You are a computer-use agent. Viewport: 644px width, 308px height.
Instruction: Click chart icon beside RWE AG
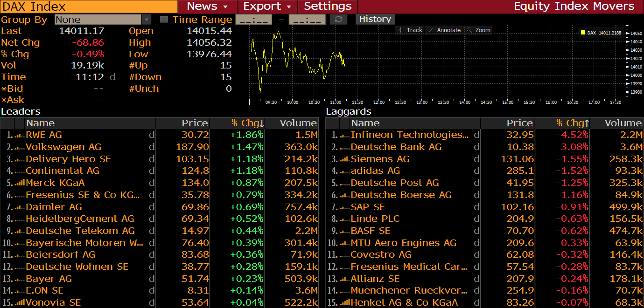[x=19, y=135]
